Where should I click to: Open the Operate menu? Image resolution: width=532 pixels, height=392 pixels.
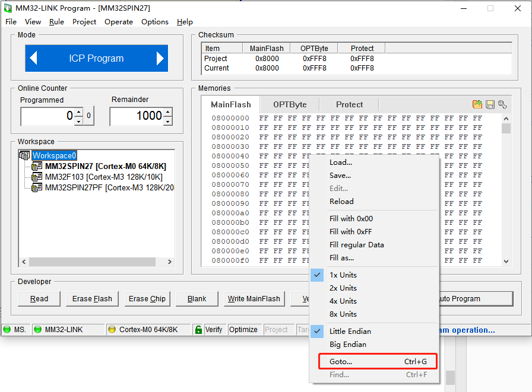[119, 22]
